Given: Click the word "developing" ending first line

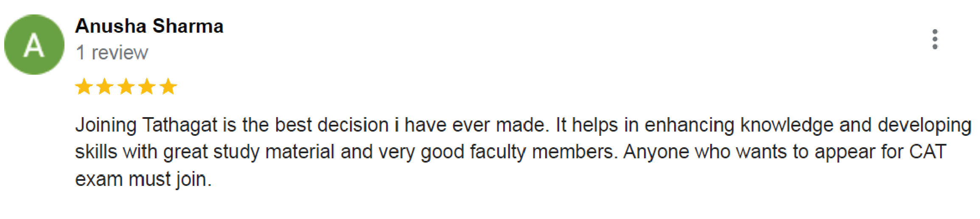Looking at the screenshot, I should click(x=925, y=126).
